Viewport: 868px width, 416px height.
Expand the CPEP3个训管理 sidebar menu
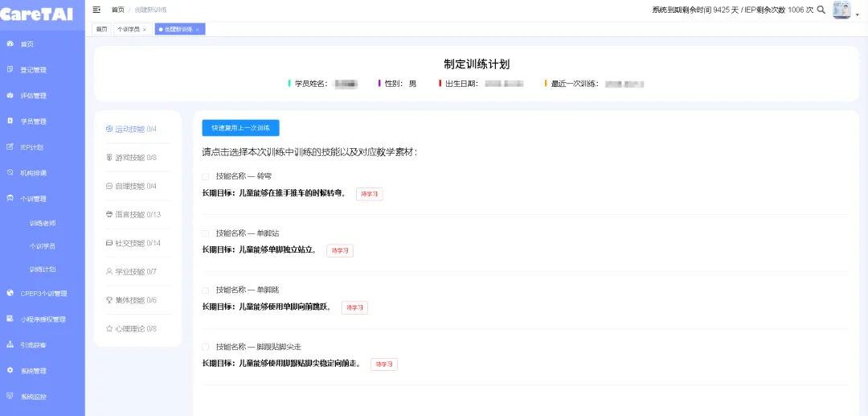point(42,294)
